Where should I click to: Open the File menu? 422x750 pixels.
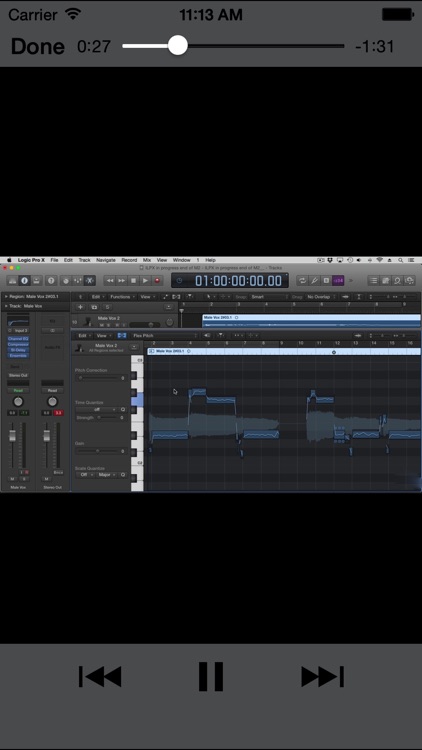coord(54,260)
